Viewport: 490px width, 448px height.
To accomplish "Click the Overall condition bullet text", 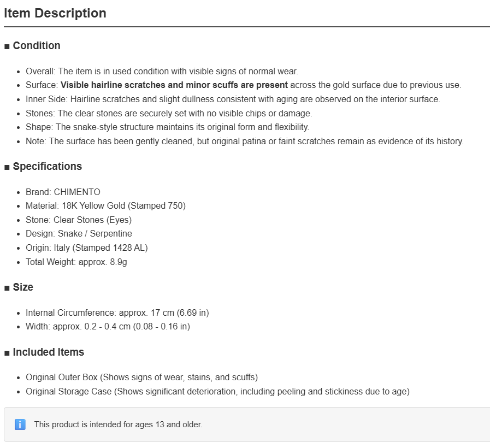I will click(162, 71).
